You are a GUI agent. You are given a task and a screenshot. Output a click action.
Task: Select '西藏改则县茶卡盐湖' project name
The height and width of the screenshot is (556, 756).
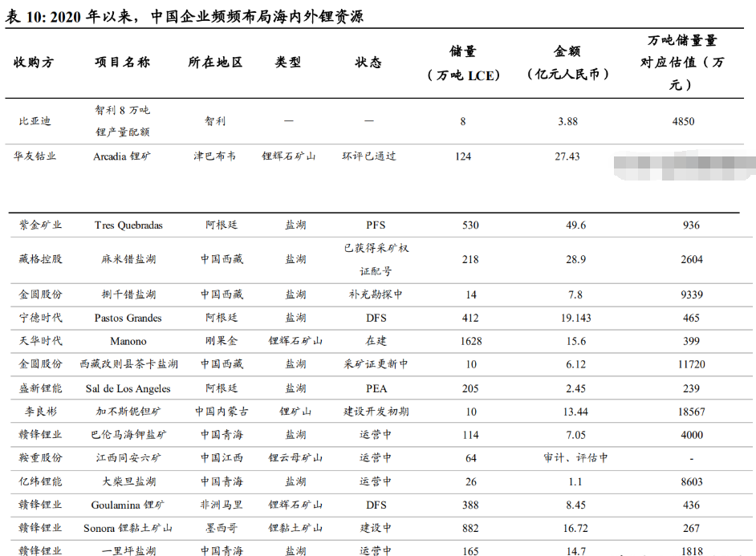(x=128, y=364)
